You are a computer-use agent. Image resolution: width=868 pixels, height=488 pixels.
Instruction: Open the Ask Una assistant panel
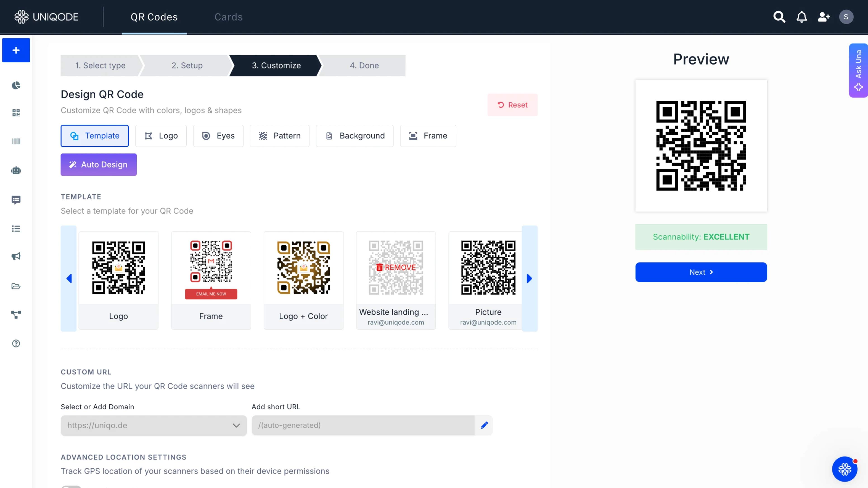point(858,70)
